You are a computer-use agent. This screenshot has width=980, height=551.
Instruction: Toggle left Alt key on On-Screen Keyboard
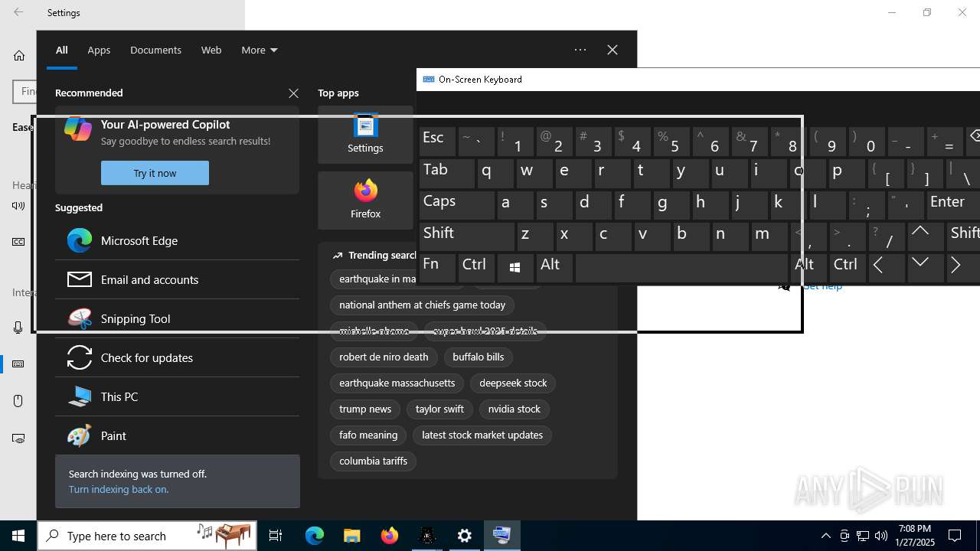554,268
